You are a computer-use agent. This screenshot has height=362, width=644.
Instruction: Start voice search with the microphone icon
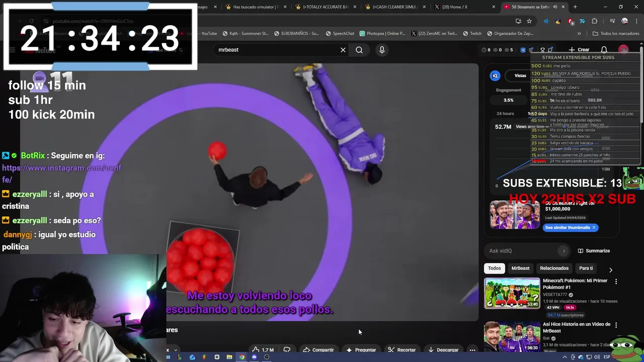click(382, 50)
